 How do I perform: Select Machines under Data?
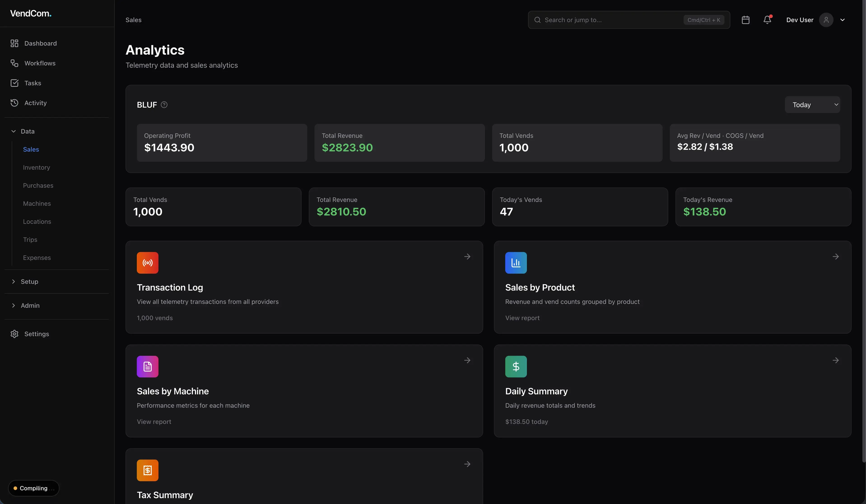coord(37,203)
